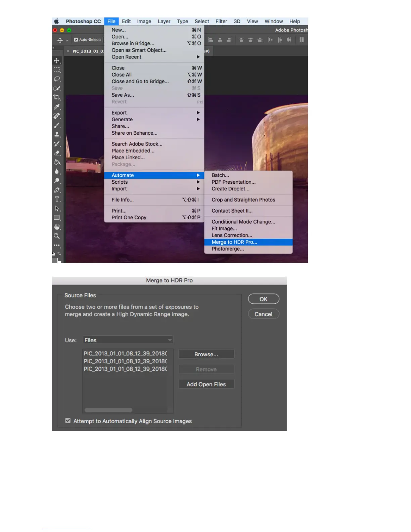Viewport: 411px width, 532px height.
Task: Select the Paint Bucket tool
Action: (57, 162)
